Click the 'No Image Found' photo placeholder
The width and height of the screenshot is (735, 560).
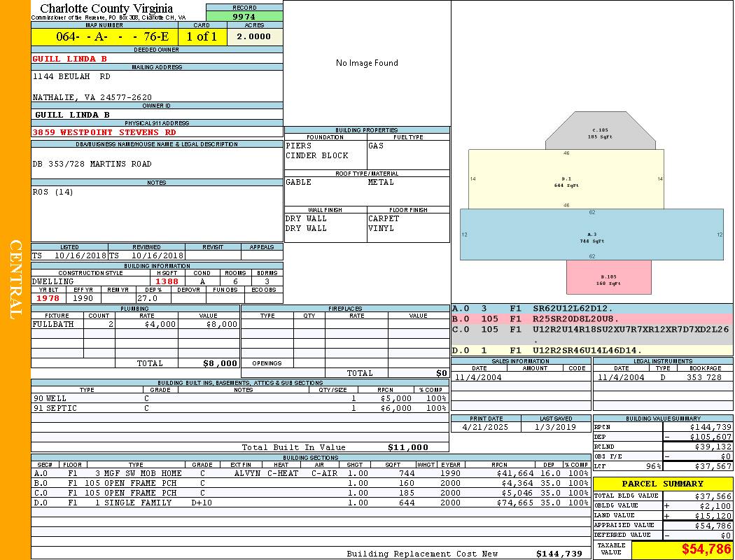click(x=367, y=63)
